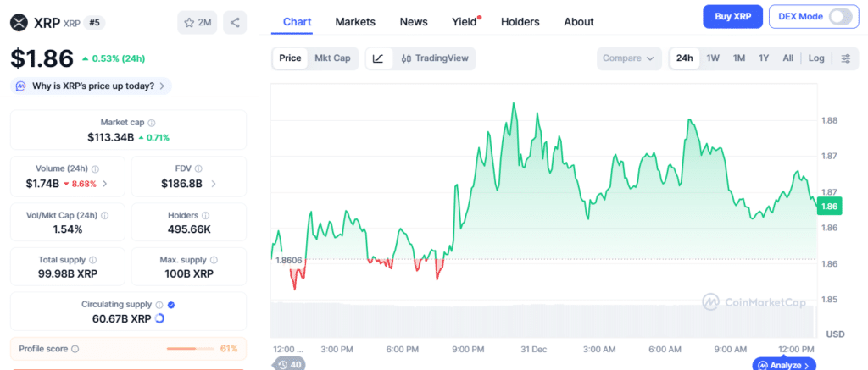
Task: Click the 9:00 PM time axis label
Action: pos(469,350)
